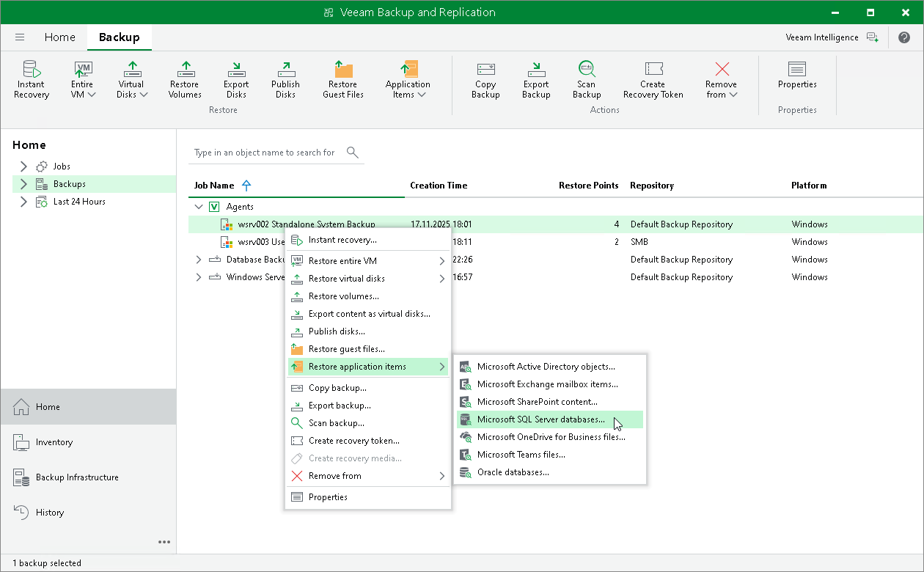Screen dimensions: 924x572
Task: Open the Application Items ribbon dropdown
Action: point(408,79)
